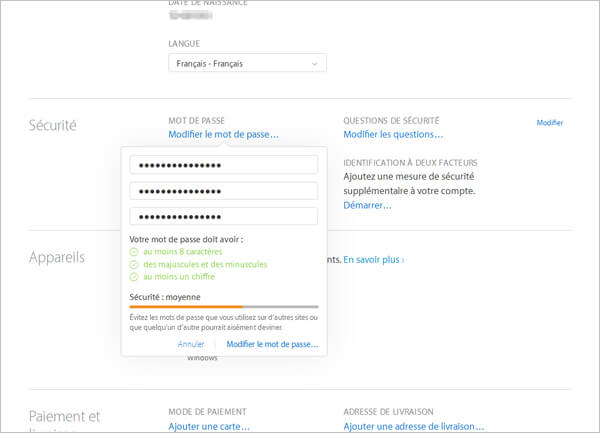The width and height of the screenshot is (600, 433).
Task: Click the orange password strength bar
Action: coord(186,306)
